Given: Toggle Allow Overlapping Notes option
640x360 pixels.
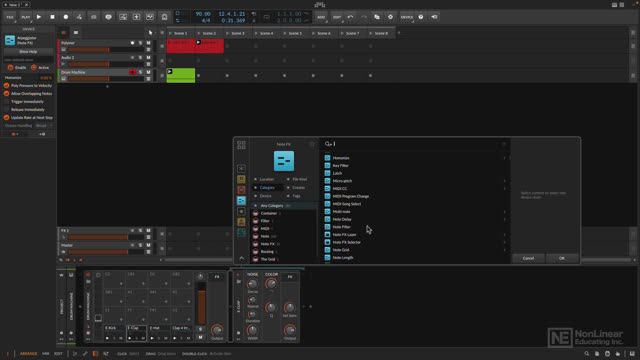Looking at the screenshot, I should click(28, 93).
